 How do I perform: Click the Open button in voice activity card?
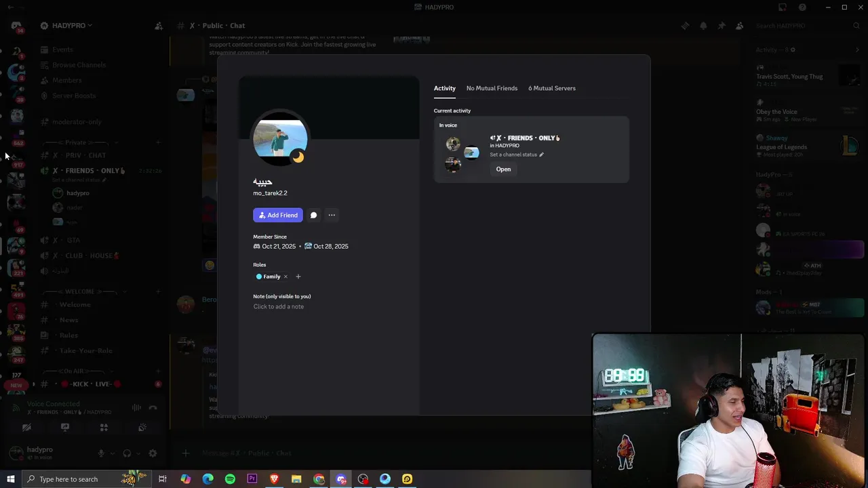(503, 169)
